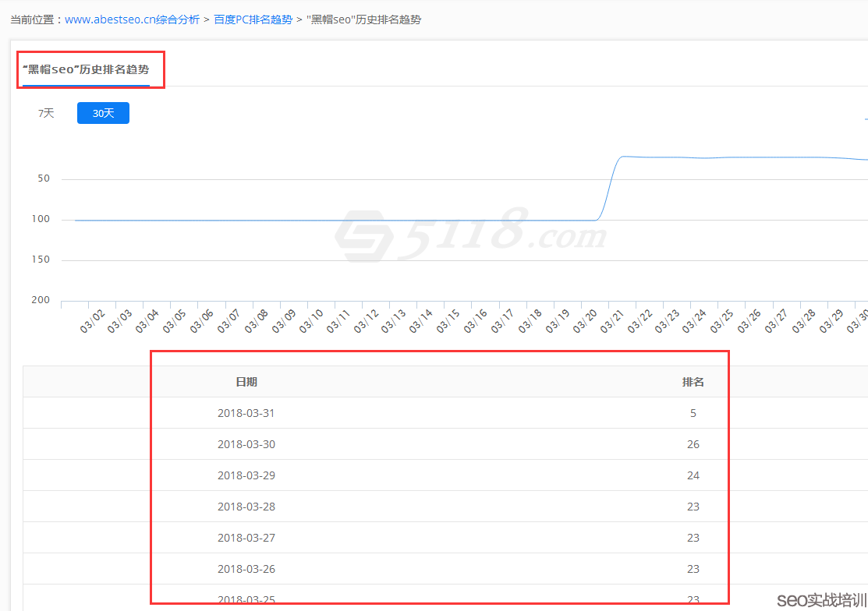Click the 2018-03-29 date cell
Screen dimensions: 868x611
(x=246, y=475)
